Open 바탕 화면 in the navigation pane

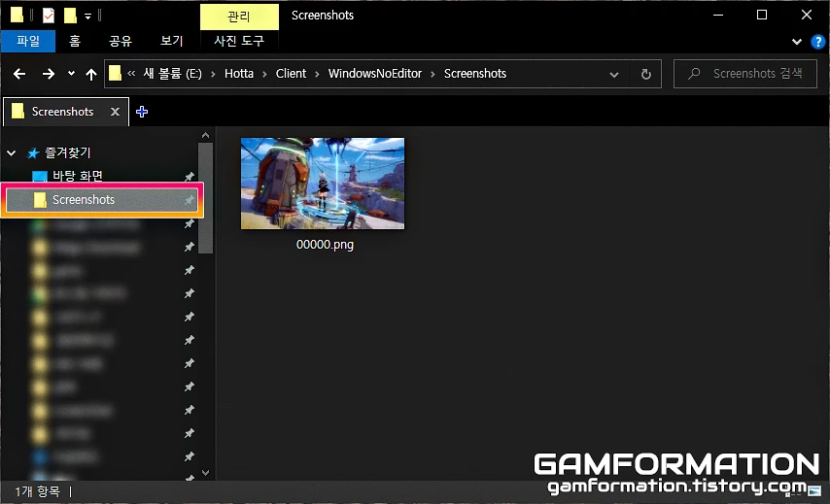click(x=78, y=176)
